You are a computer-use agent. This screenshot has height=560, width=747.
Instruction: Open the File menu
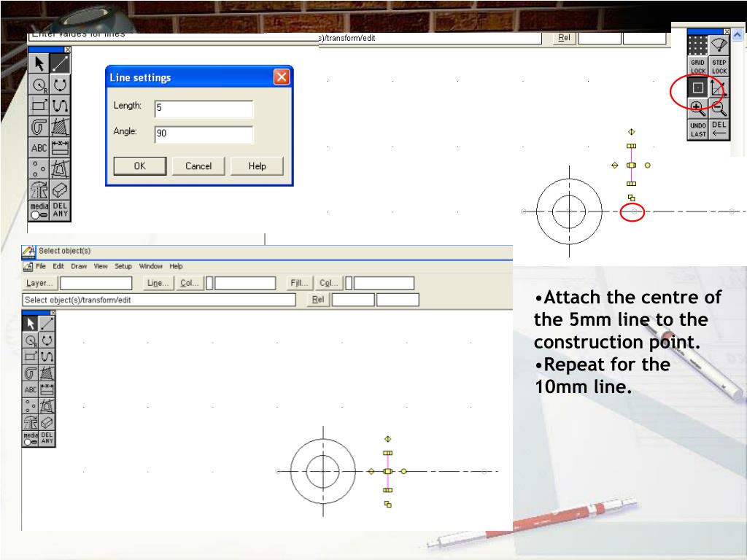pyautogui.click(x=41, y=266)
